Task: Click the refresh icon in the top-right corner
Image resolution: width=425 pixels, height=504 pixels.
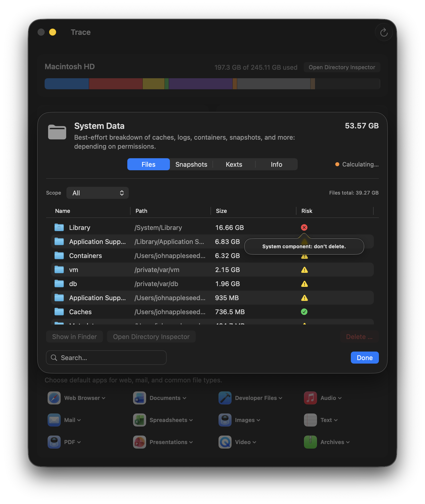Action: pyautogui.click(x=384, y=32)
